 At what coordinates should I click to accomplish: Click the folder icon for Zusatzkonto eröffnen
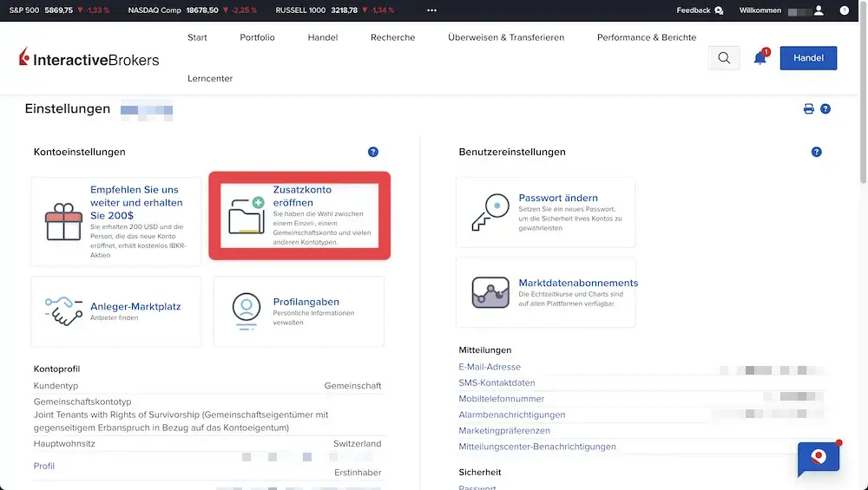(247, 216)
